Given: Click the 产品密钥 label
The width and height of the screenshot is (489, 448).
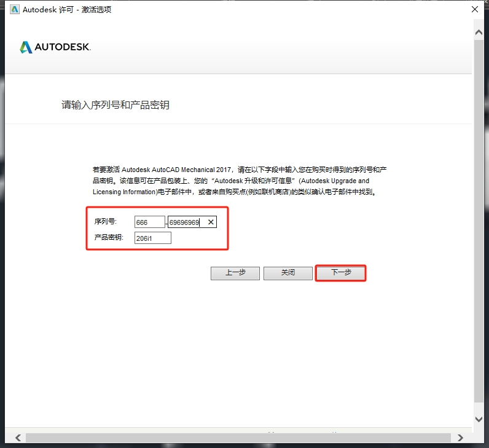Looking at the screenshot, I should [109, 237].
